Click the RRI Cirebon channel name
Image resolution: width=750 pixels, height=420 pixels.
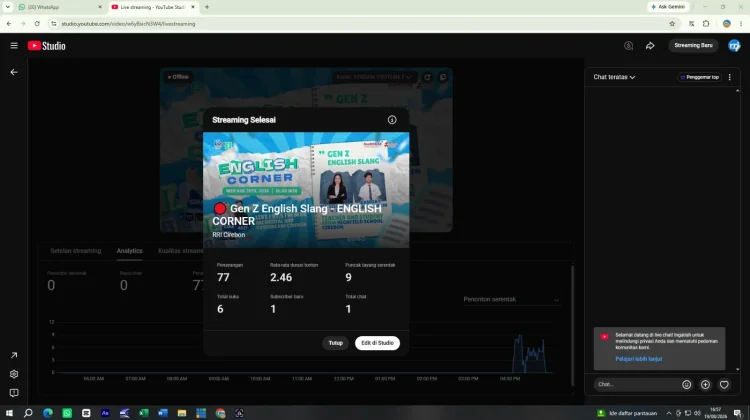[229, 235]
